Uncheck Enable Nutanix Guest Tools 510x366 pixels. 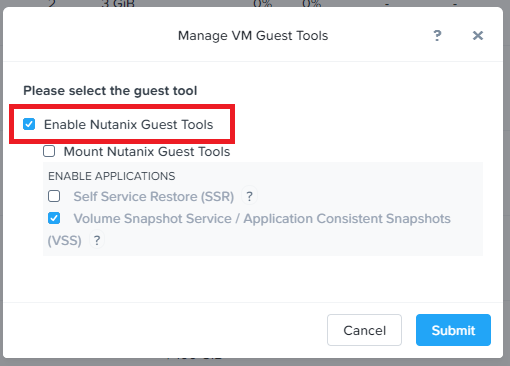click(x=29, y=124)
